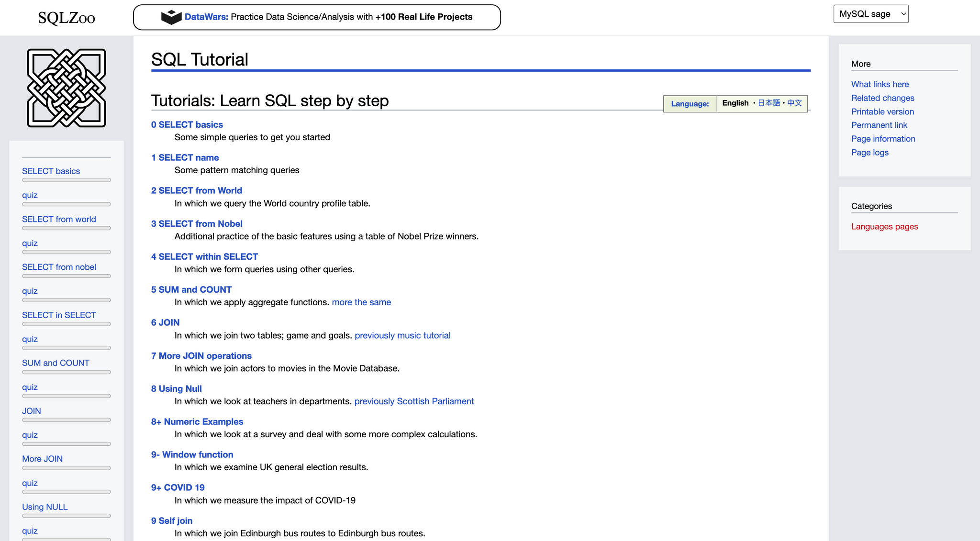
Task: Open tutorial 4 SELECT within SELECT
Action: pos(204,256)
